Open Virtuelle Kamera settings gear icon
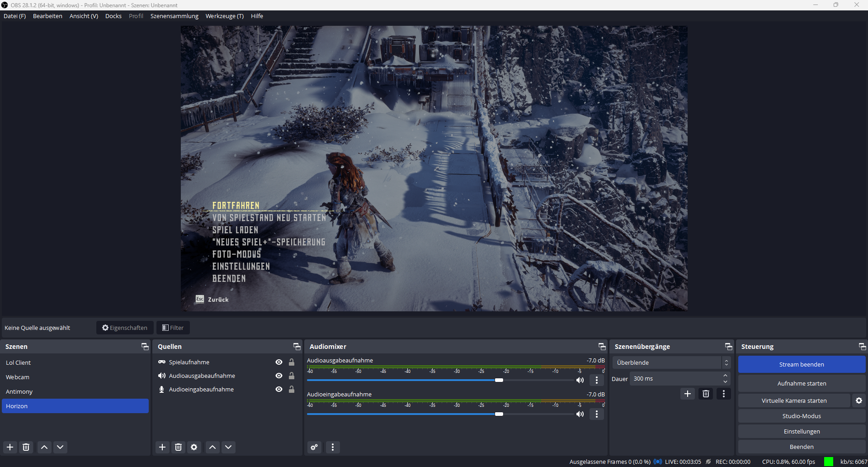This screenshot has height=467, width=868. [859, 400]
